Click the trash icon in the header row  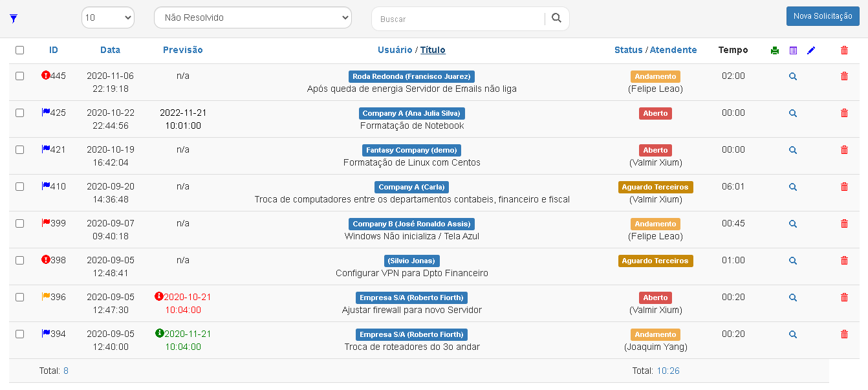click(x=843, y=50)
